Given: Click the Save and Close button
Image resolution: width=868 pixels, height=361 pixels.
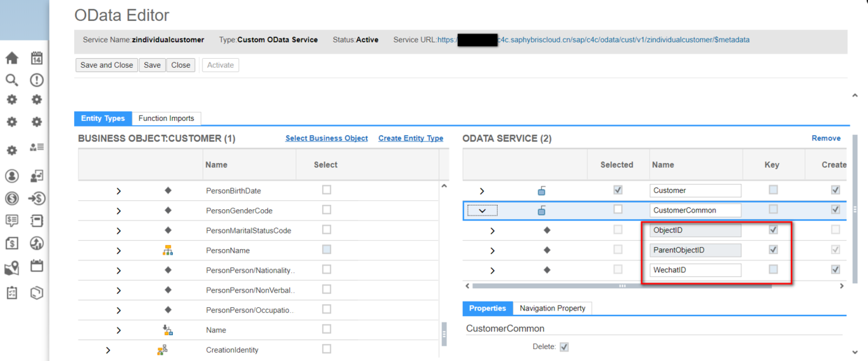Looking at the screenshot, I should tap(106, 65).
